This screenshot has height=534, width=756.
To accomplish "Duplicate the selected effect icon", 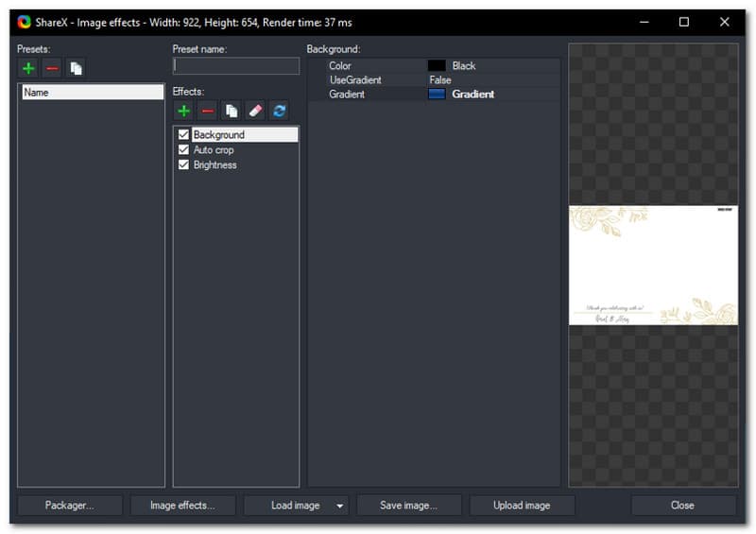I will tap(231, 112).
